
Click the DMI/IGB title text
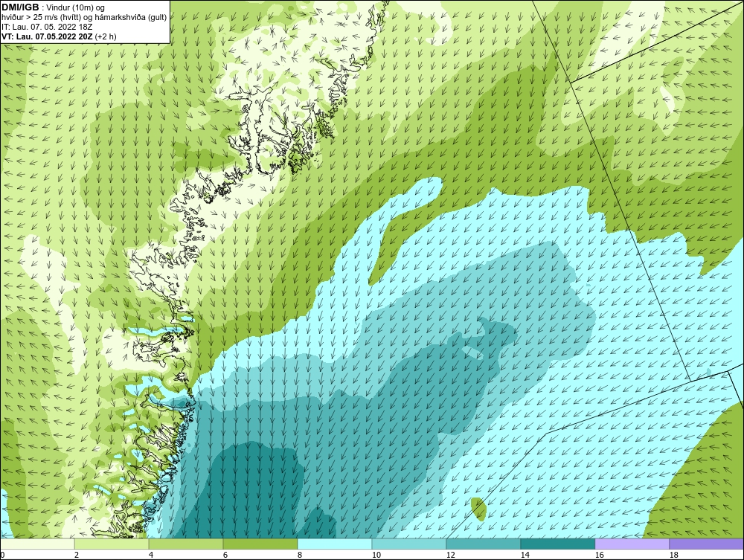point(20,7)
